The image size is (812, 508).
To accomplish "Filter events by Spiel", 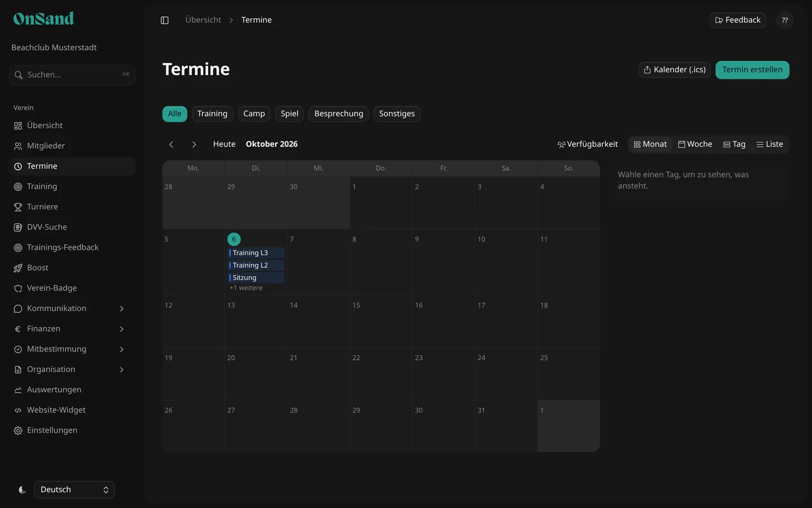I will coord(290,114).
